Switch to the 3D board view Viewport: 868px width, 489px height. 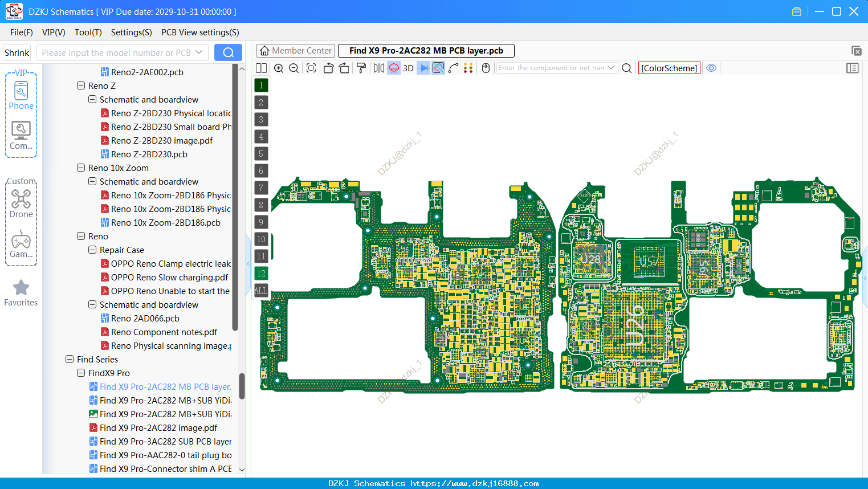click(408, 68)
